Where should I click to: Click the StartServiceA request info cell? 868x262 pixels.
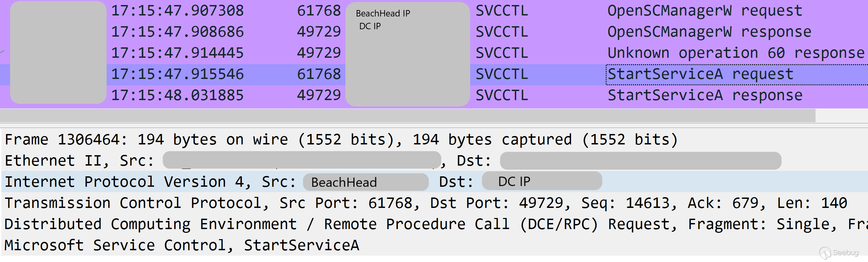700,75
